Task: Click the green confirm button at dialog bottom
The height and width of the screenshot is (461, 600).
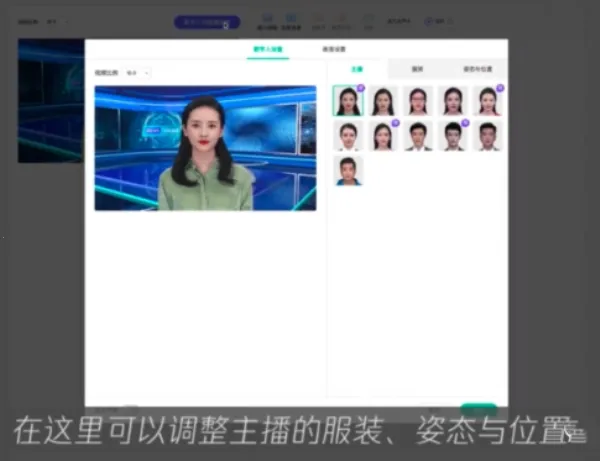Action: (x=479, y=409)
